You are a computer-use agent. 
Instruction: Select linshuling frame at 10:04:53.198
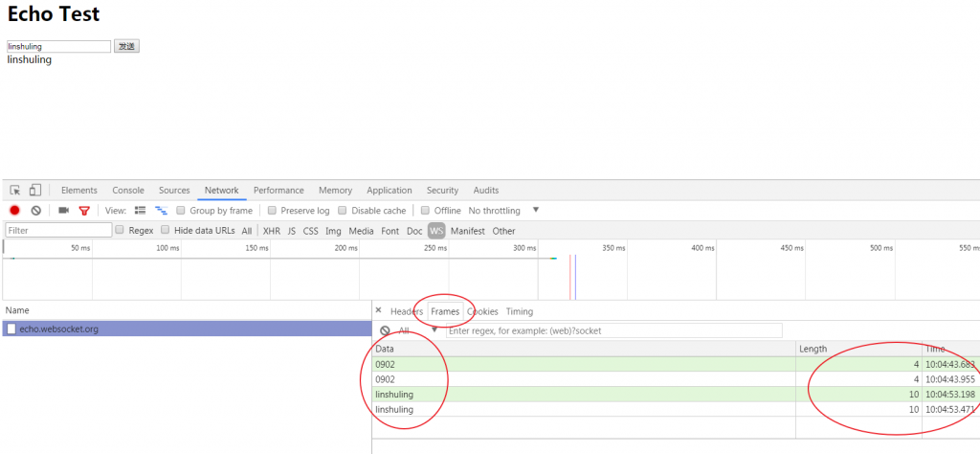click(676, 394)
